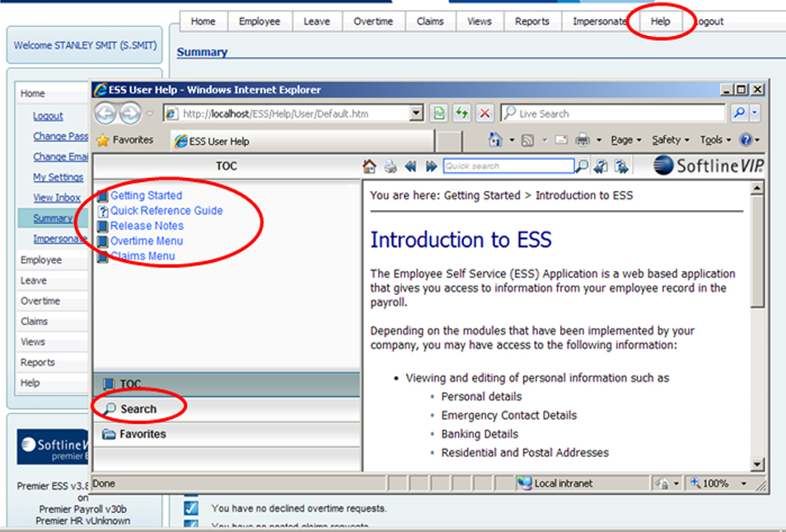Click checkmark beside declined overtime requests message
786x532 pixels.
click(190, 508)
